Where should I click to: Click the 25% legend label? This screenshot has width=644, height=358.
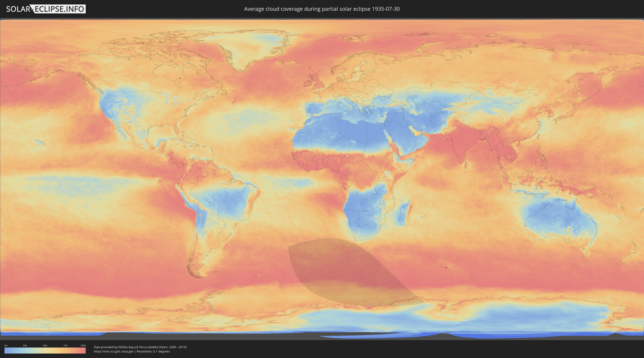[25, 345]
